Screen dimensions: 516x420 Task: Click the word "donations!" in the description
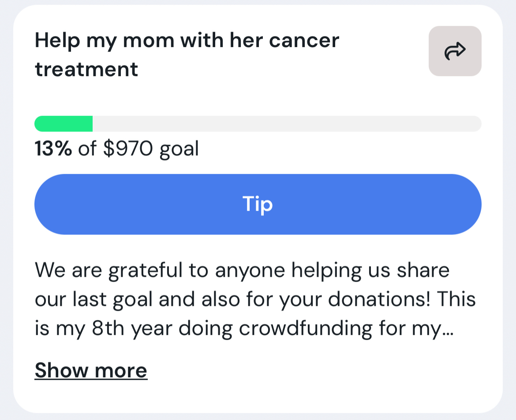tap(374, 299)
